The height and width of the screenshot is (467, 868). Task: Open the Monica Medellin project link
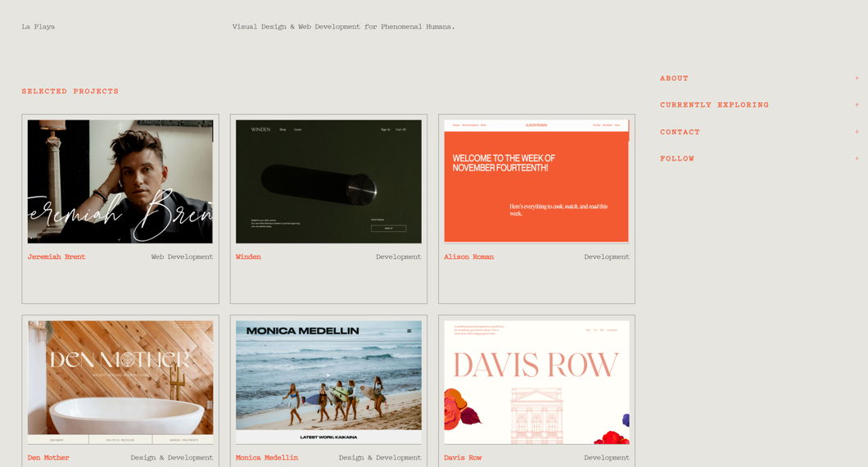(267, 458)
